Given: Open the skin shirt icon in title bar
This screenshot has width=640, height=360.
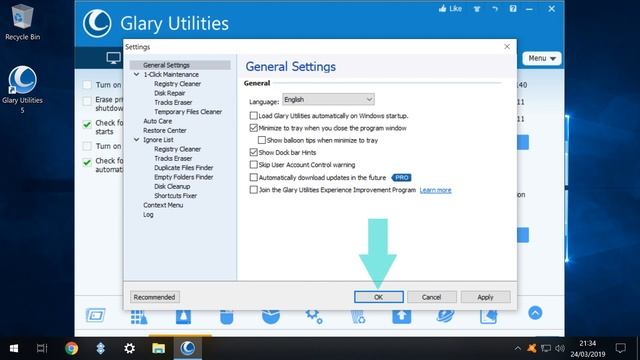Looking at the screenshot, I should pyautogui.click(x=477, y=9).
